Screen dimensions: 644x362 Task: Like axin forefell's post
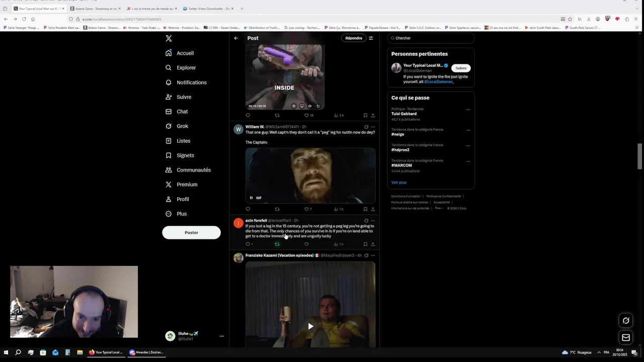click(306, 244)
